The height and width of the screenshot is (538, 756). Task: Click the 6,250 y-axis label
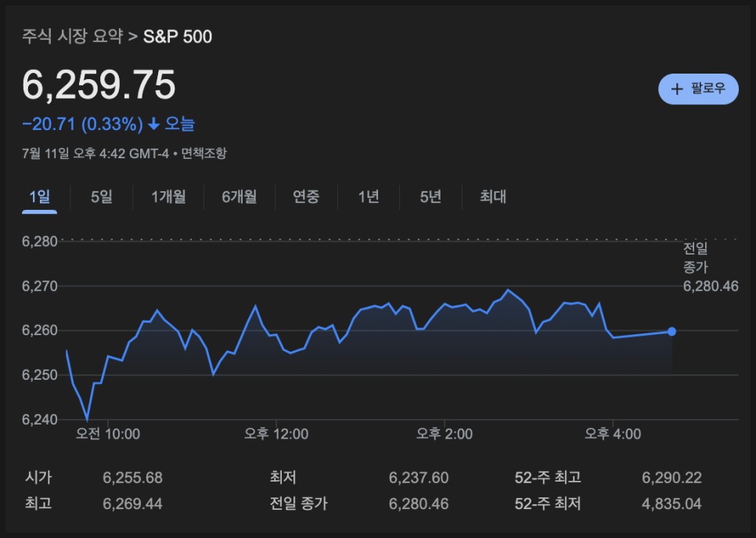click(x=40, y=375)
